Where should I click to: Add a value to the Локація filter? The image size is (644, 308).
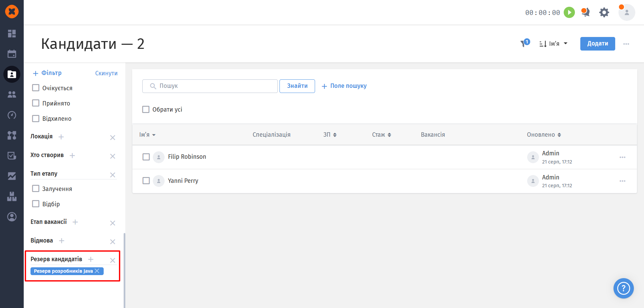click(61, 137)
